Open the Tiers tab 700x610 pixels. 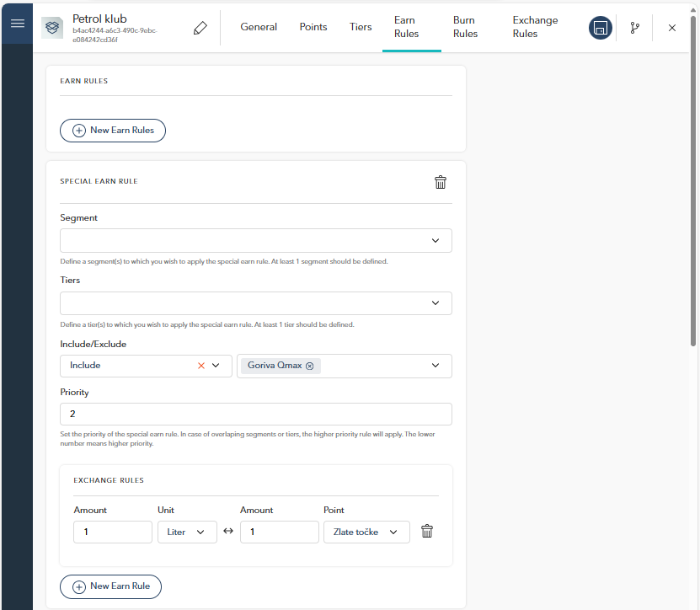coord(361,27)
